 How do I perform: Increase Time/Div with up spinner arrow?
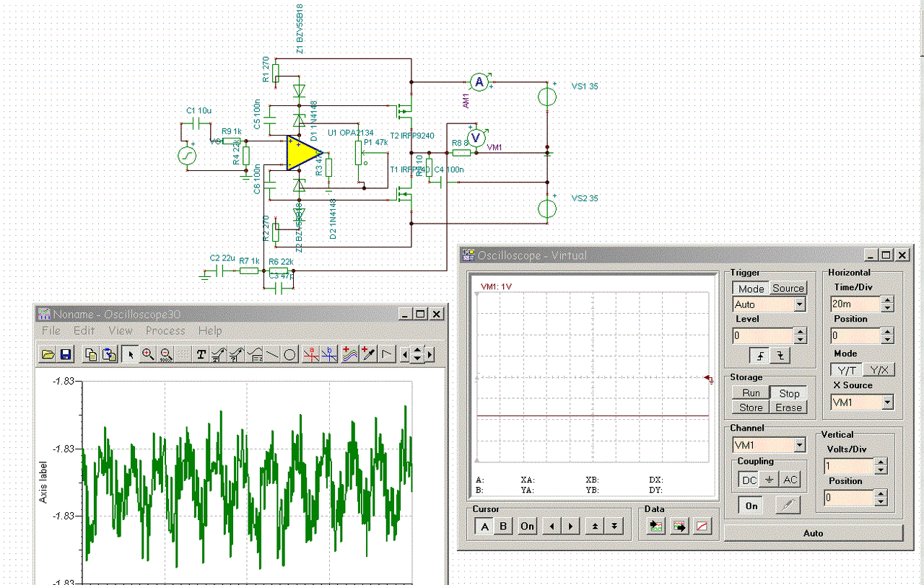click(888, 300)
